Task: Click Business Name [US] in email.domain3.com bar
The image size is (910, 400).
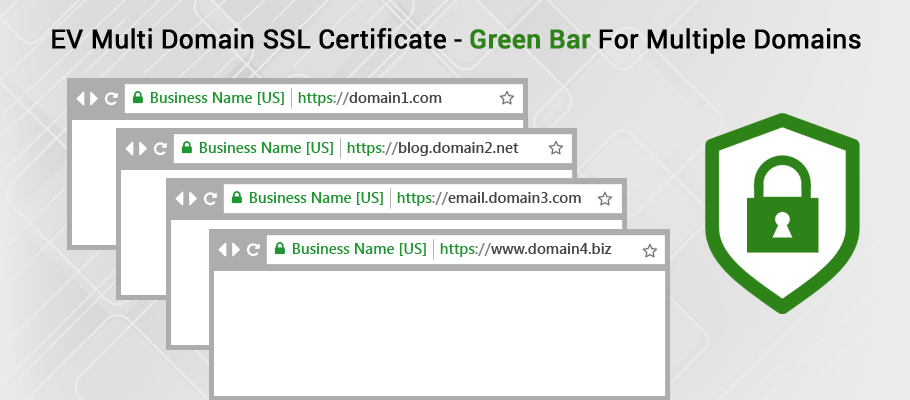Action: coord(316,197)
